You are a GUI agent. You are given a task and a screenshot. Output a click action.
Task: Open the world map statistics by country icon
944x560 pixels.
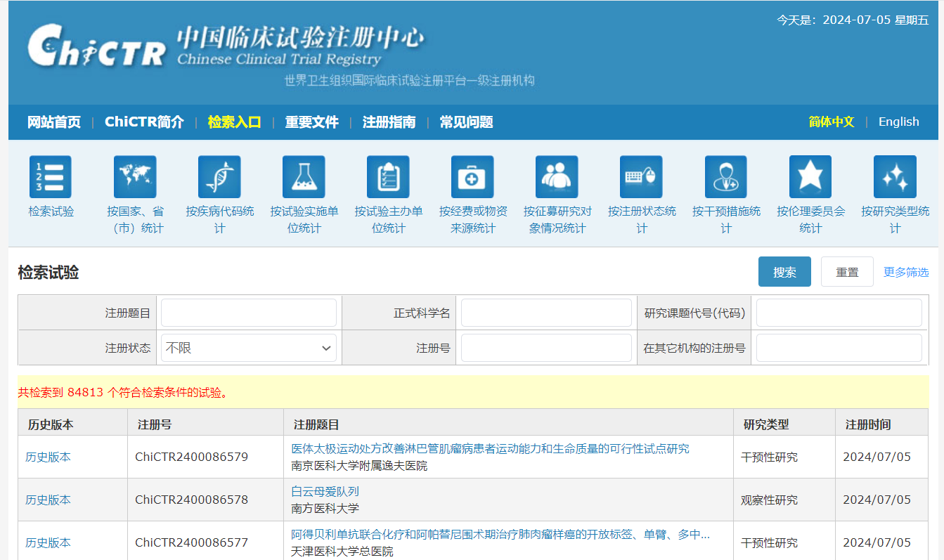pyautogui.click(x=135, y=177)
